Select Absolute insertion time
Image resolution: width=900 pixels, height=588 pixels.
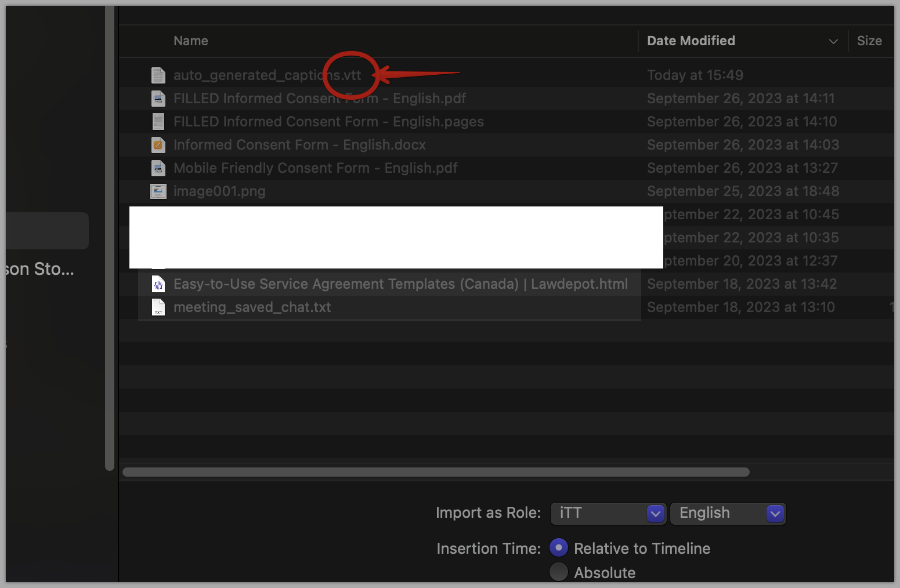coord(559,572)
